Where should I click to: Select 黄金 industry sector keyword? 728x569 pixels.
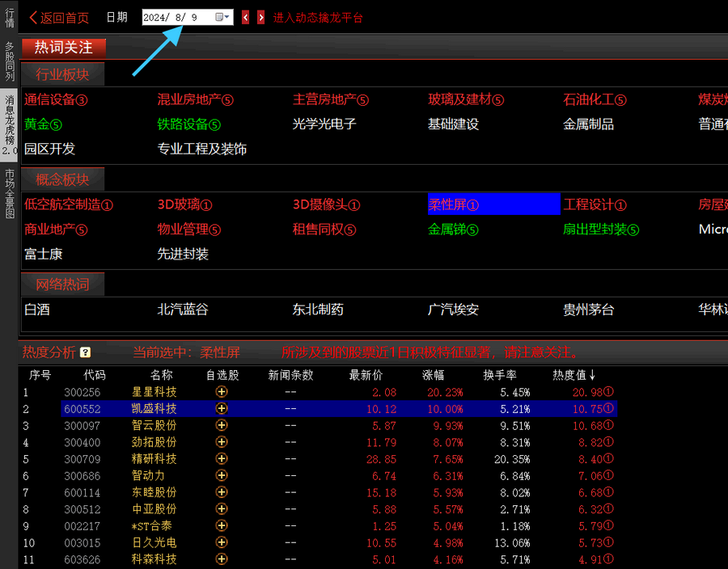click(x=43, y=124)
